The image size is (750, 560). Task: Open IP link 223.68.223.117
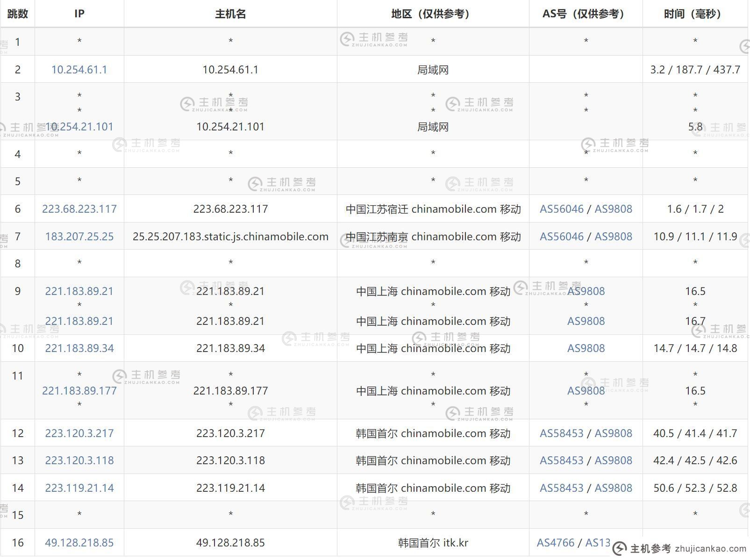(x=79, y=209)
